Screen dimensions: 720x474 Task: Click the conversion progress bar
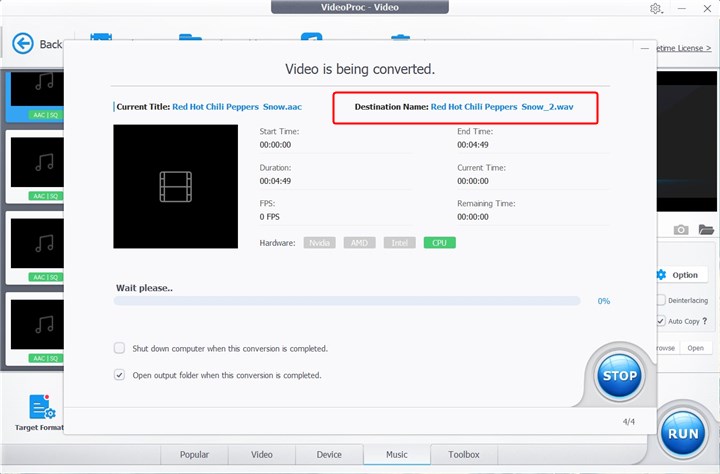click(x=347, y=301)
